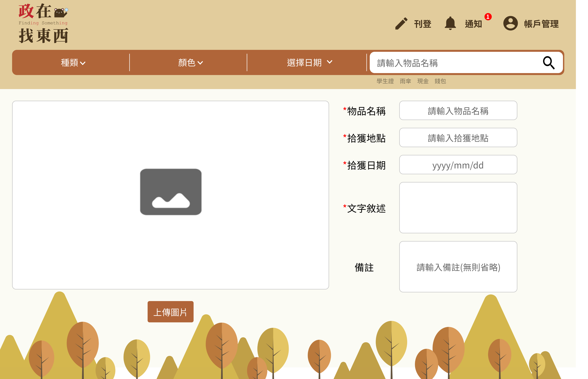Viewport: 588px width, 379px height.
Task: Focus the 物品名稱 form input
Action: click(x=458, y=110)
